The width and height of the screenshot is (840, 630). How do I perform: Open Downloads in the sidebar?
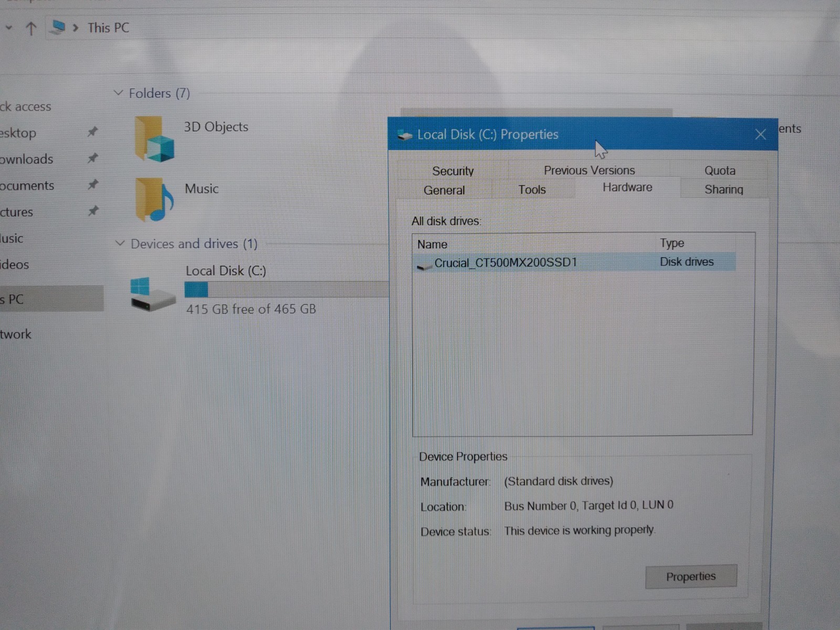pos(27,159)
